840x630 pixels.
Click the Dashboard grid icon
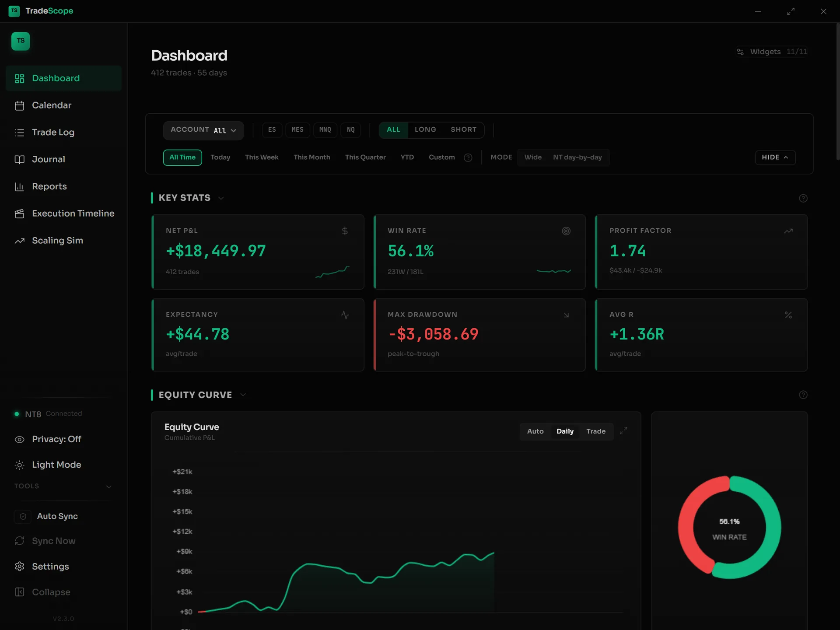coord(20,78)
